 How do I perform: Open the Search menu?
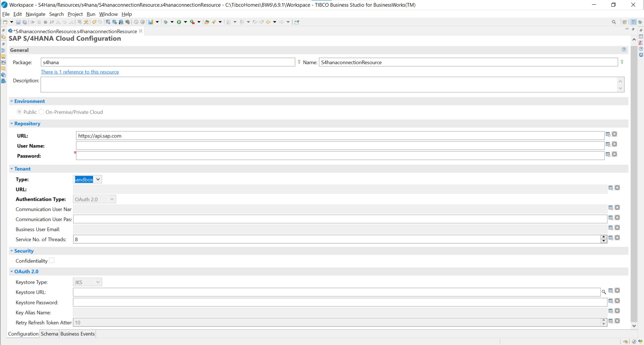(56, 14)
